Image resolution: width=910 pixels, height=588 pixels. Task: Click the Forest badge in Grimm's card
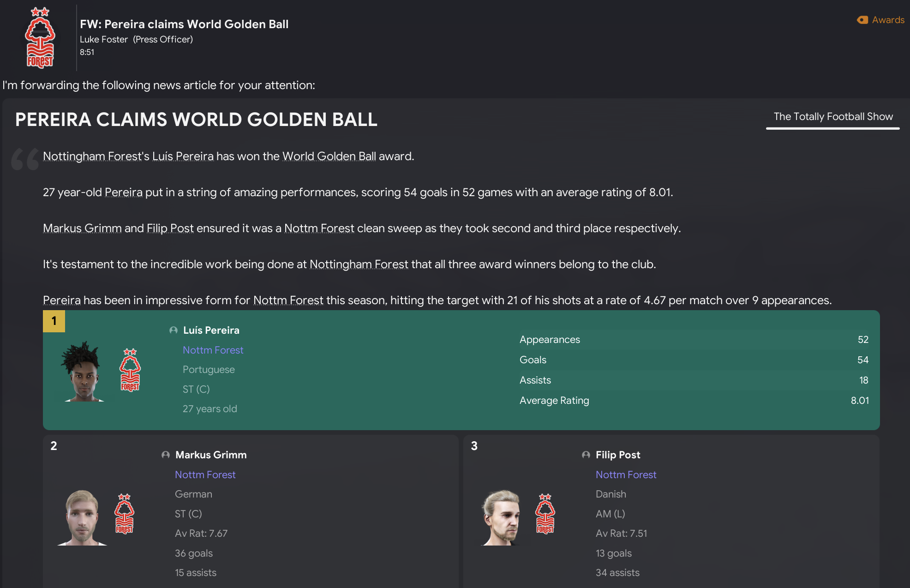point(124,514)
